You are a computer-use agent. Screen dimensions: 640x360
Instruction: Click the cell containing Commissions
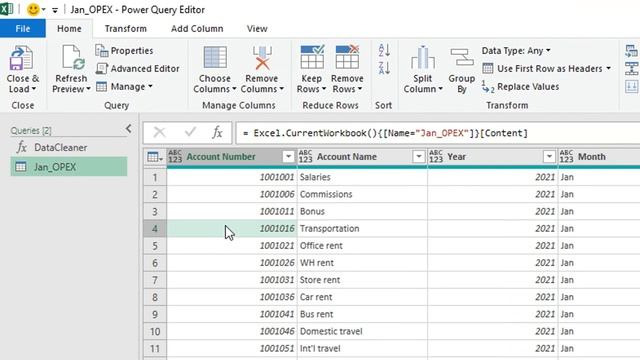click(x=362, y=194)
